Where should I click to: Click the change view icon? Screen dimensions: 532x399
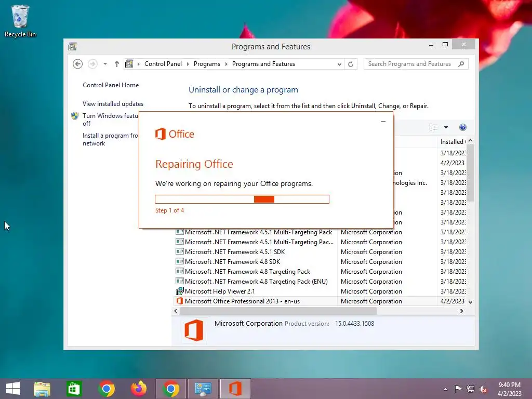coord(434,127)
